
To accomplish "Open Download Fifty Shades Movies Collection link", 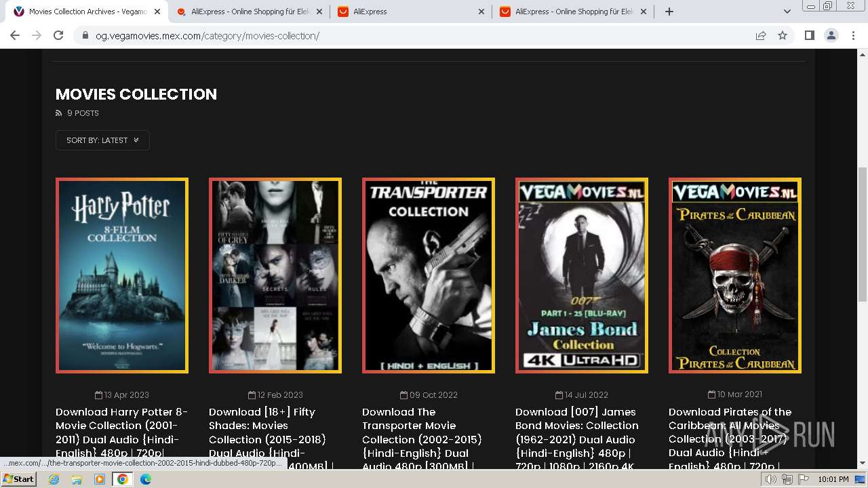I will tap(271, 439).
